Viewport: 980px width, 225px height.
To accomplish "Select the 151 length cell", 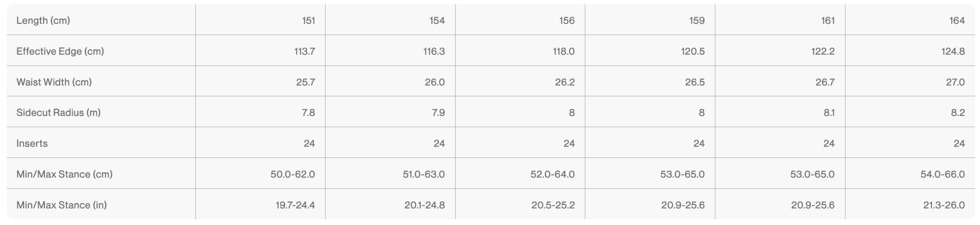I will coord(308,21).
